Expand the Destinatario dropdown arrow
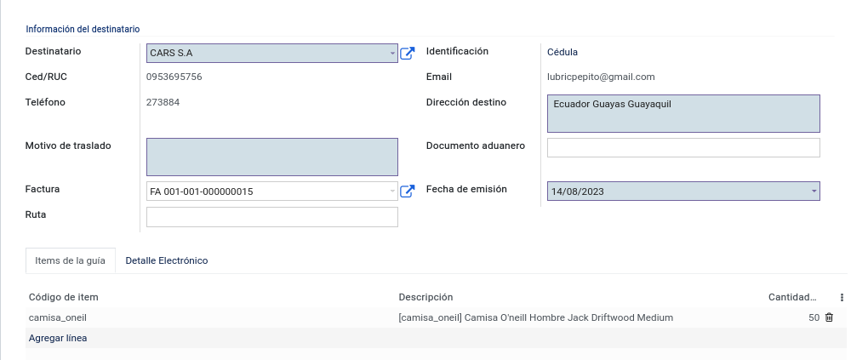Image resolution: width=868 pixels, height=360 pixels. pyautogui.click(x=392, y=53)
